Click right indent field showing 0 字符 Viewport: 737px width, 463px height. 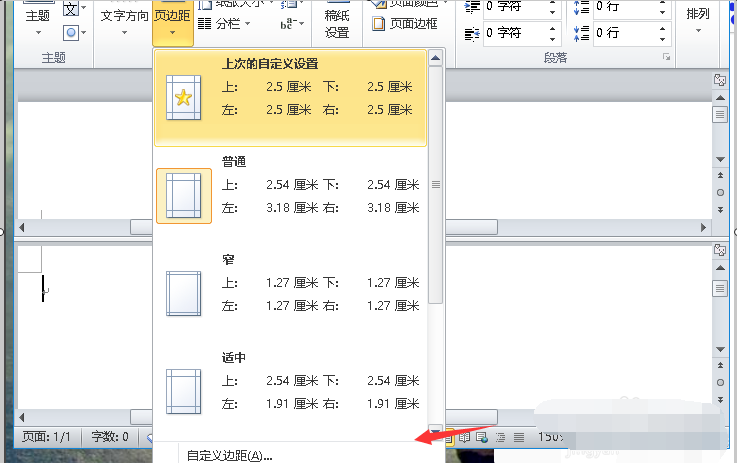coord(514,33)
